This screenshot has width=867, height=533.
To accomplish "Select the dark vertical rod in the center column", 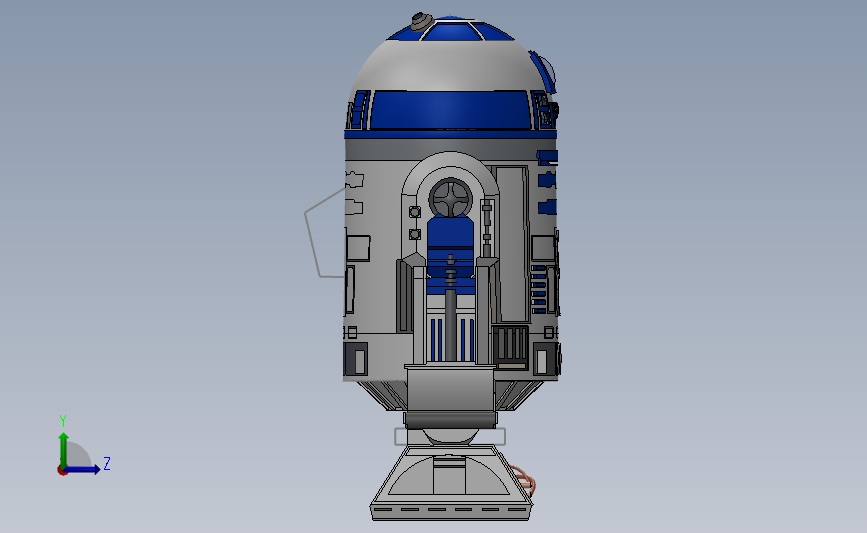I will point(451,325).
